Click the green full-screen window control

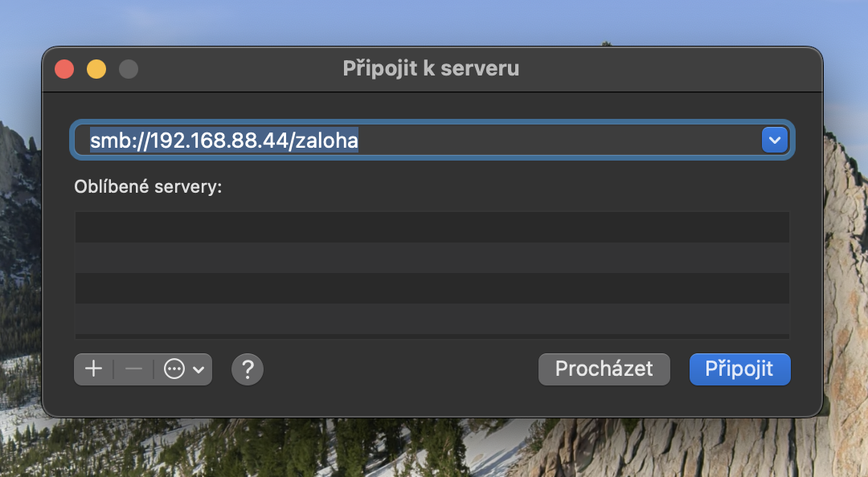(129, 69)
